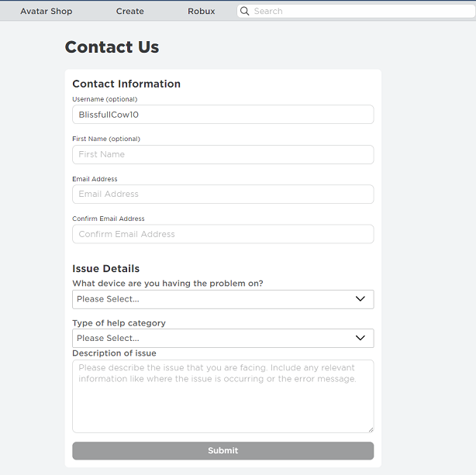Click the 'Username (optional)' field label
The image size is (476, 475).
pos(105,99)
